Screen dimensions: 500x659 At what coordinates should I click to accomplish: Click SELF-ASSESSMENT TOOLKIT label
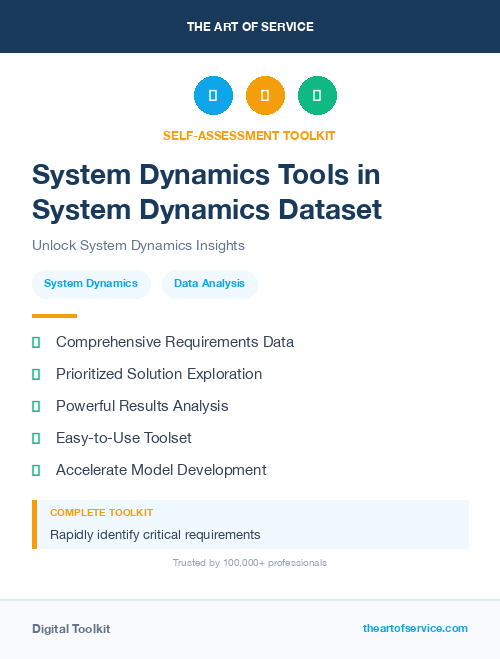click(249, 136)
